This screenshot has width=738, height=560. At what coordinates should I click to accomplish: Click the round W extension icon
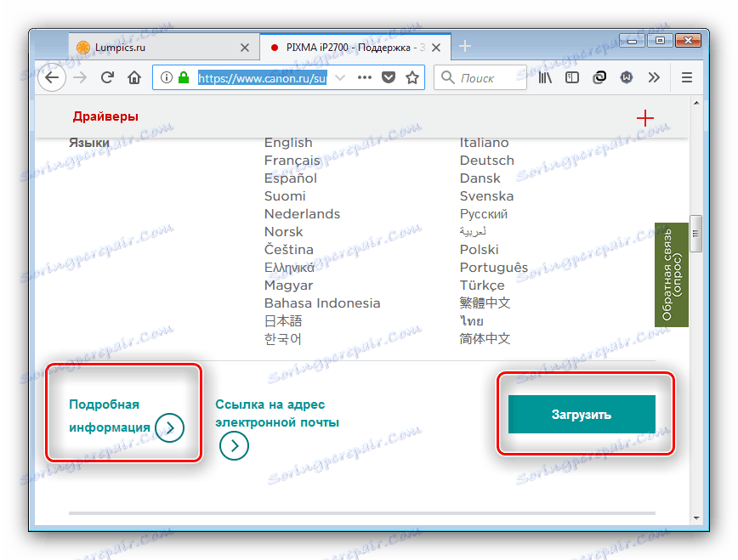(626, 77)
